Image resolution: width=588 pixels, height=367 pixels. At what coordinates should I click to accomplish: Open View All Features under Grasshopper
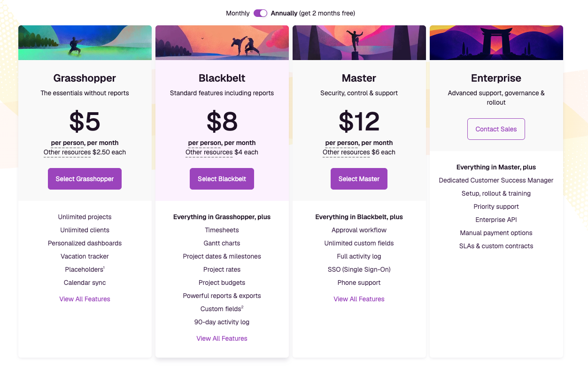click(85, 299)
